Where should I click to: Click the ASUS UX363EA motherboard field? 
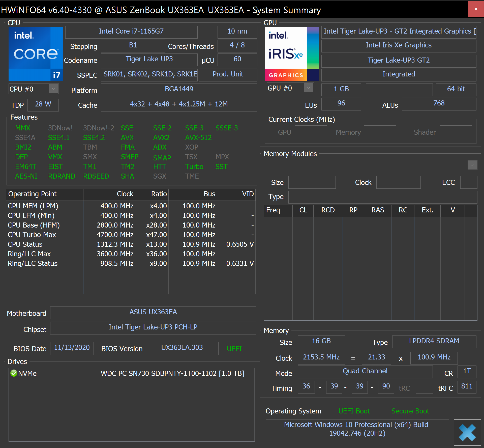153,312
